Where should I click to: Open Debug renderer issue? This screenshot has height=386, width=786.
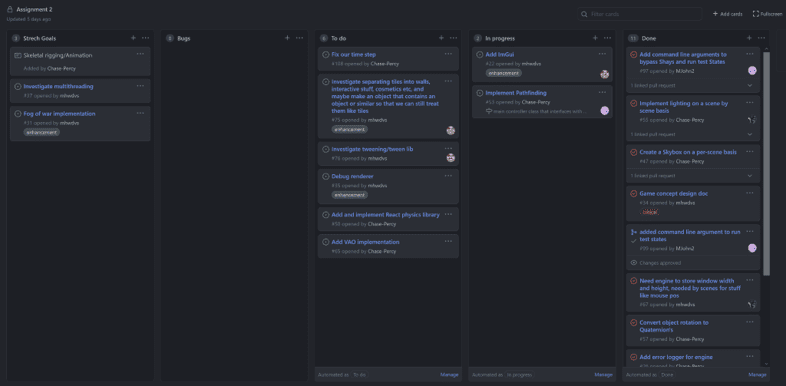tap(352, 176)
